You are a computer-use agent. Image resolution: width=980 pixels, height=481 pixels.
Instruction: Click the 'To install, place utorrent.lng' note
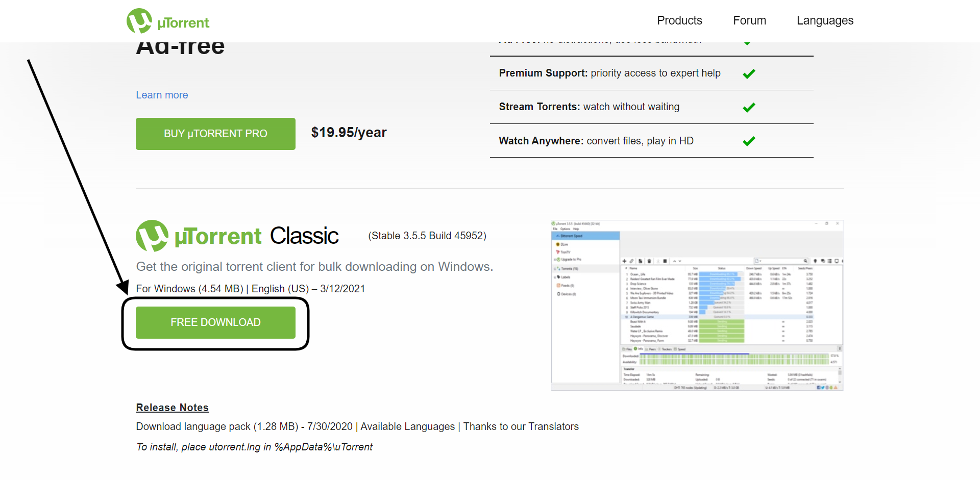tap(254, 447)
